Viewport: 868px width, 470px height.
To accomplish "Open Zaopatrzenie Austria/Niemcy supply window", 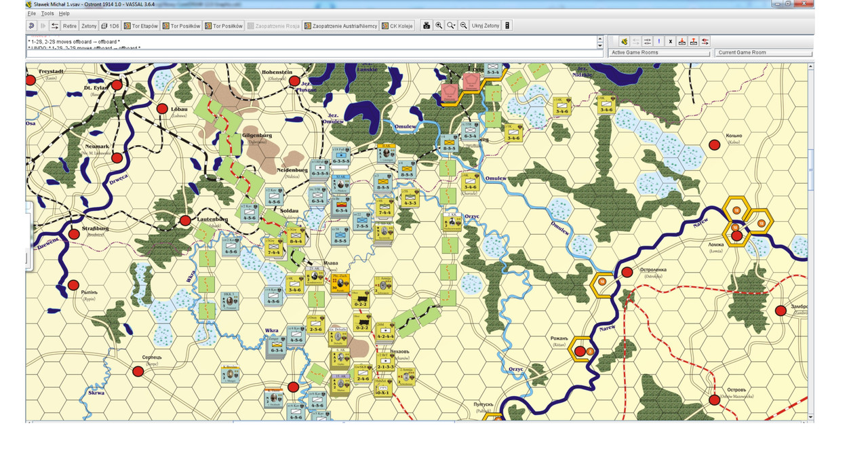I will point(340,26).
